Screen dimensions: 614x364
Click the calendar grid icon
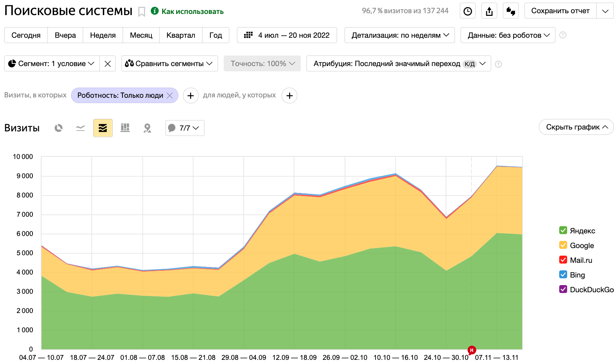(x=248, y=35)
